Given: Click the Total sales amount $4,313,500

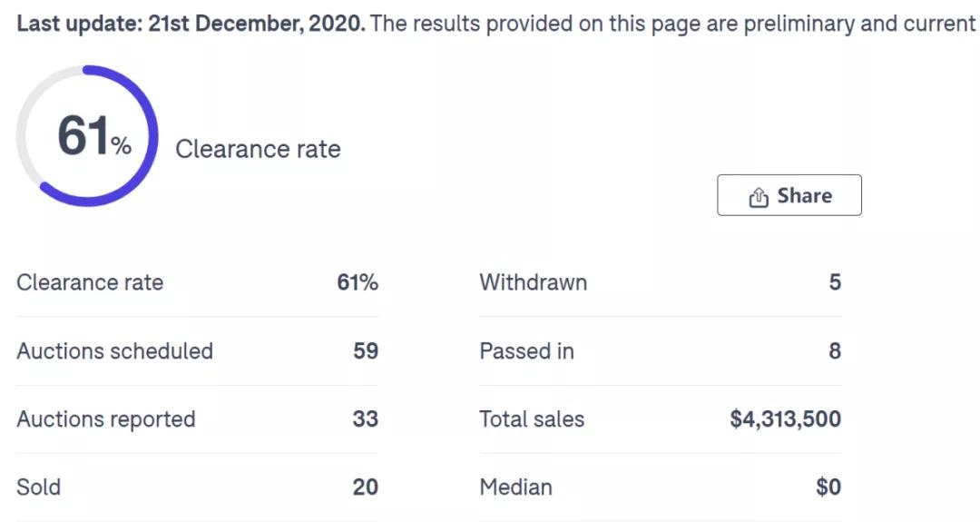Looking at the screenshot, I should 786,419.
